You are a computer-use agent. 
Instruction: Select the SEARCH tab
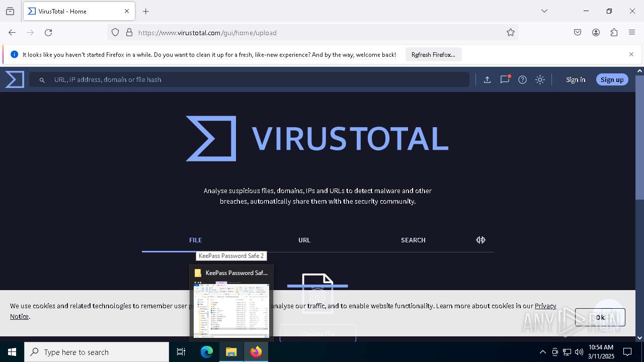pos(413,240)
